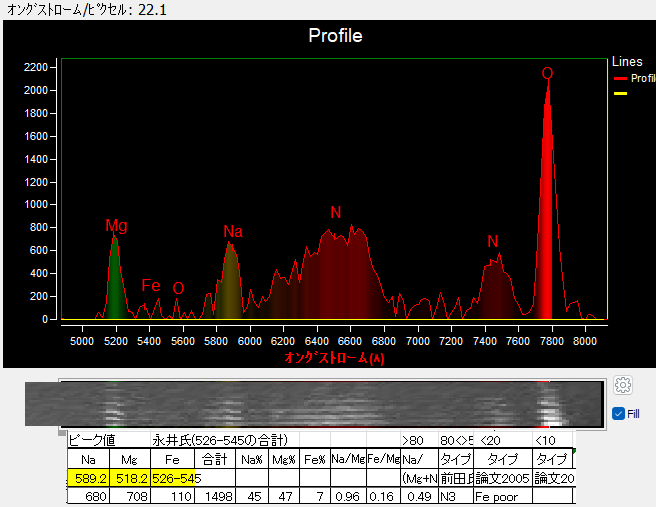Click the yellow legend line marker
Viewport: 656px width, 507px height.
pos(620,93)
